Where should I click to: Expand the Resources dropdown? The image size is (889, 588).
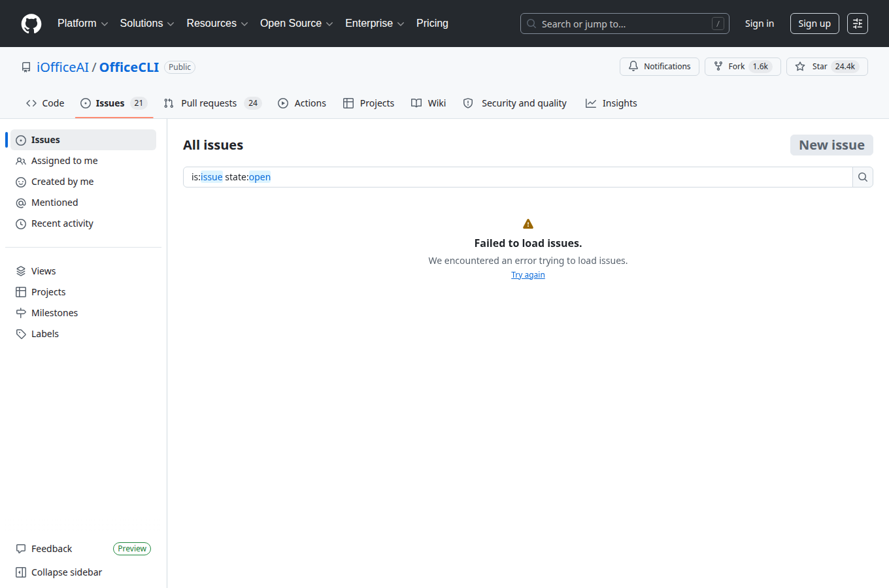(x=217, y=24)
